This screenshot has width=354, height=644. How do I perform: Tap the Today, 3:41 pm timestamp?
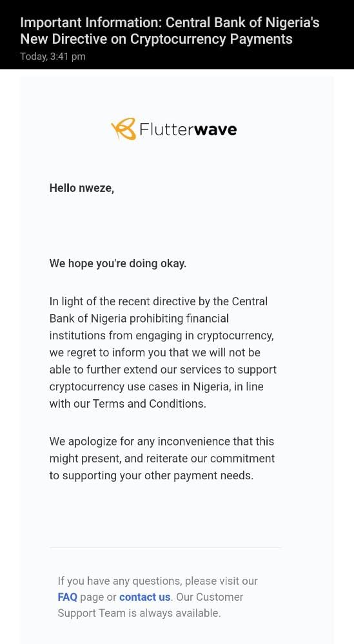point(53,57)
